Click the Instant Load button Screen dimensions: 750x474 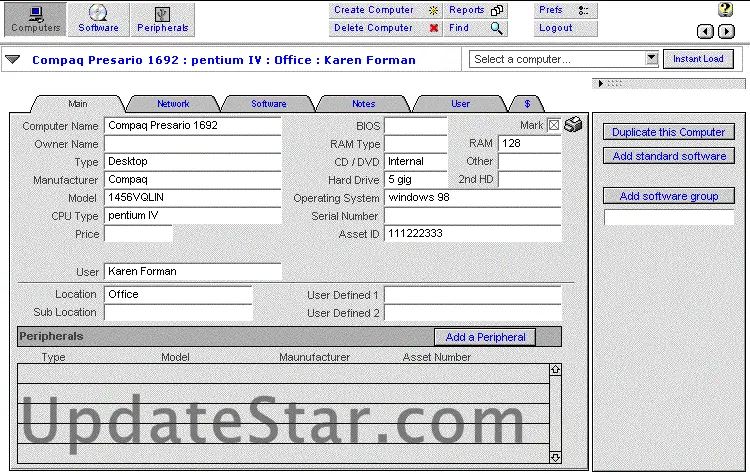pyautogui.click(x=698, y=59)
